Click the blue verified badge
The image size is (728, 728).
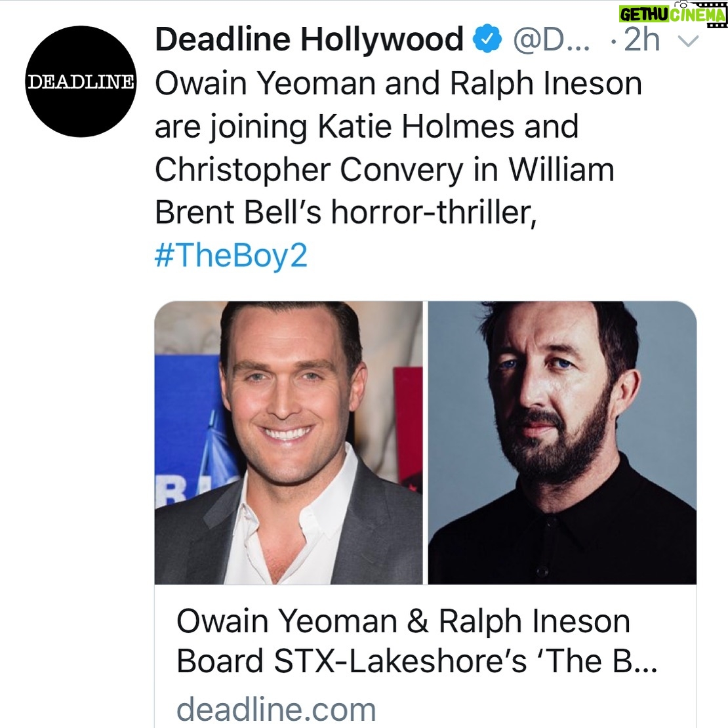[487, 39]
